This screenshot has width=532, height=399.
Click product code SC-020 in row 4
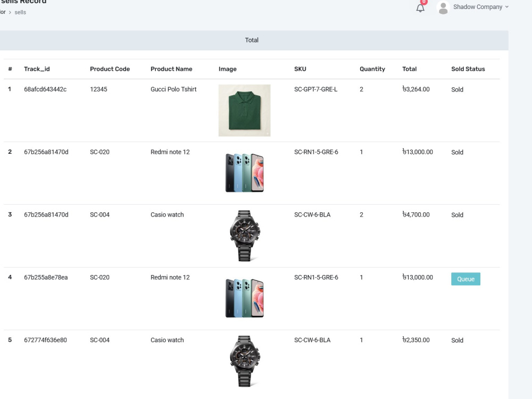coord(99,277)
